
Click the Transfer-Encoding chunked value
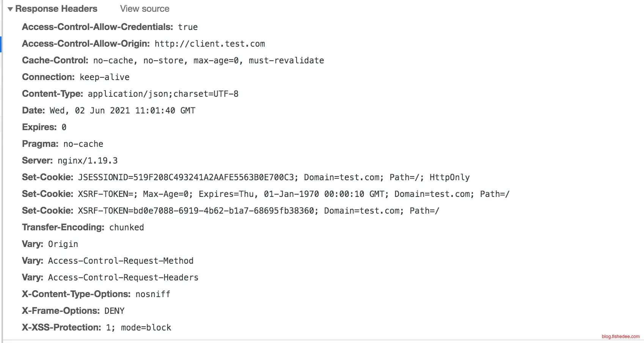pos(126,227)
